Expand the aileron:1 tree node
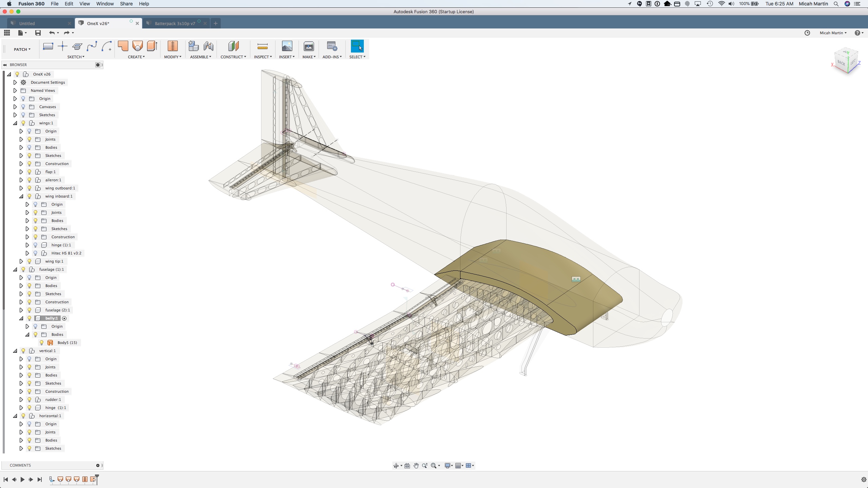The height and width of the screenshot is (488, 868). click(x=21, y=180)
